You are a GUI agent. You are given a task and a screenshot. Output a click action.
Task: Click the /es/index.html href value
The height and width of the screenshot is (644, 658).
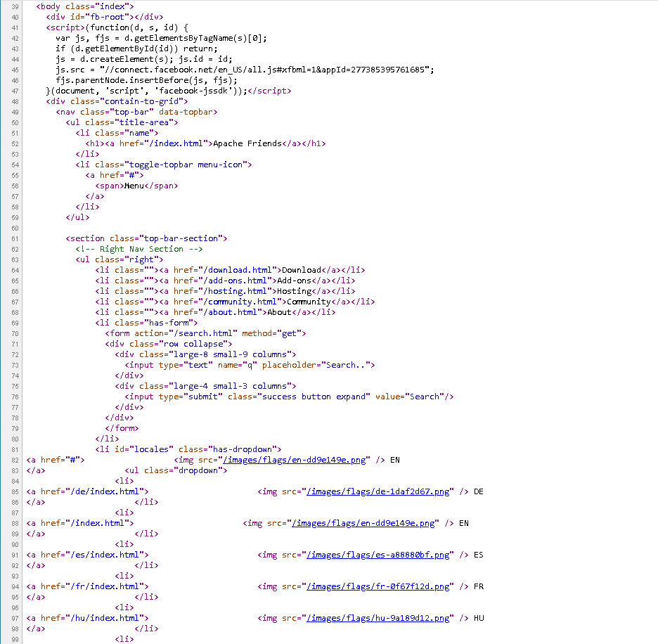point(105,555)
